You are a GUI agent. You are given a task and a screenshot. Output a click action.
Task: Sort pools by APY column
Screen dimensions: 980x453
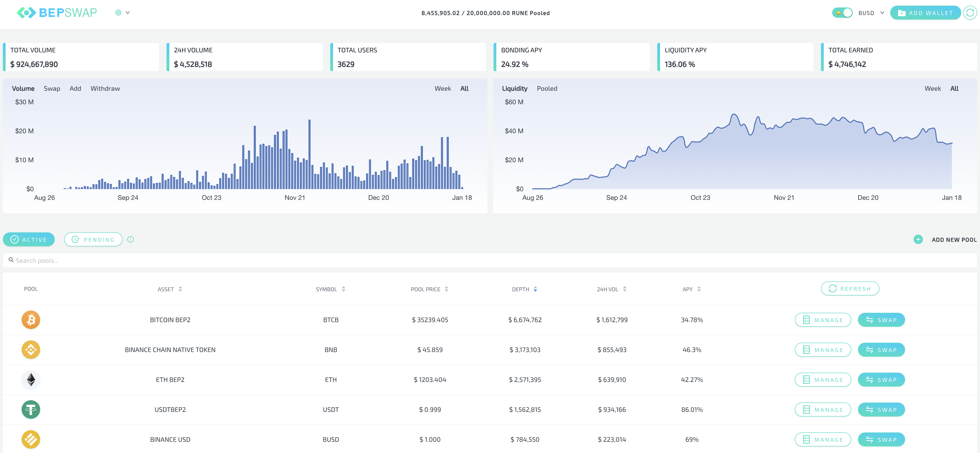(691, 289)
